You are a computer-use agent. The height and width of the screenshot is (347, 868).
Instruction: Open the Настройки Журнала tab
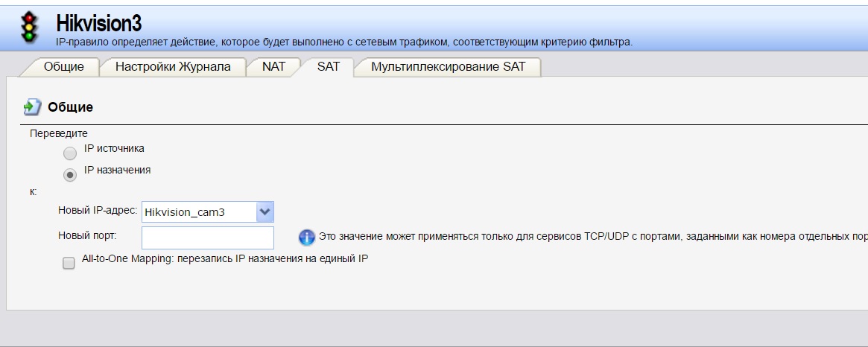click(x=173, y=67)
